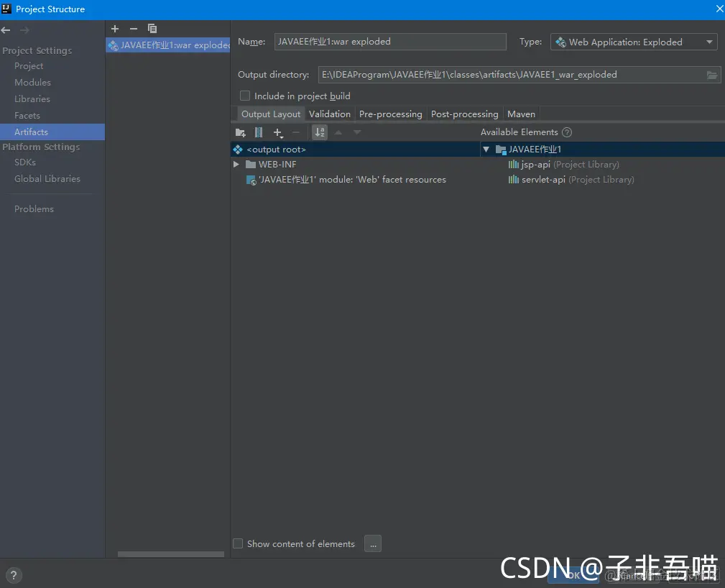Screen dimensions: 725x588
Task: Toggle Show content of elements checkbox
Action: point(238,543)
